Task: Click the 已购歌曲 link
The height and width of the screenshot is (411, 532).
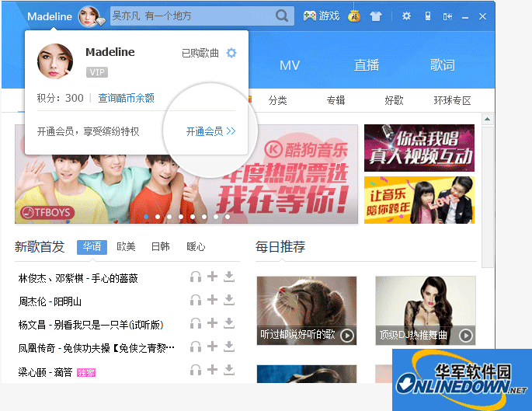Action: point(200,53)
